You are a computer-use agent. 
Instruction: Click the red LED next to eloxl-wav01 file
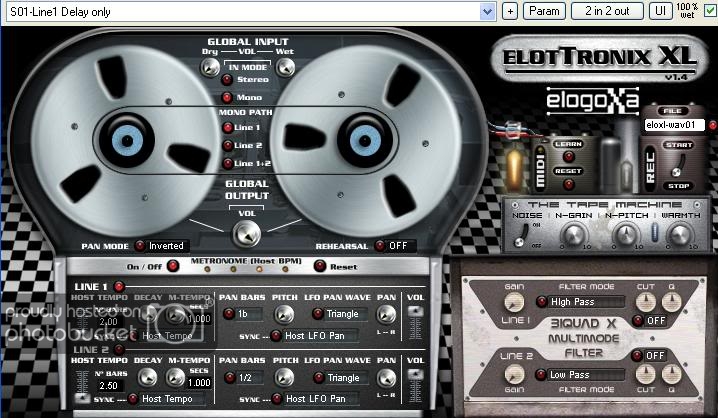712,125
